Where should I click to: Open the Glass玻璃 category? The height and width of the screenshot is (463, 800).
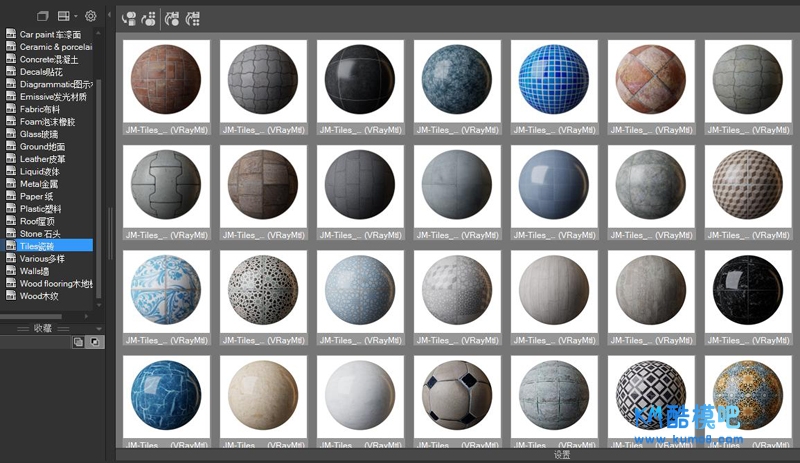[x=39, y=134]
